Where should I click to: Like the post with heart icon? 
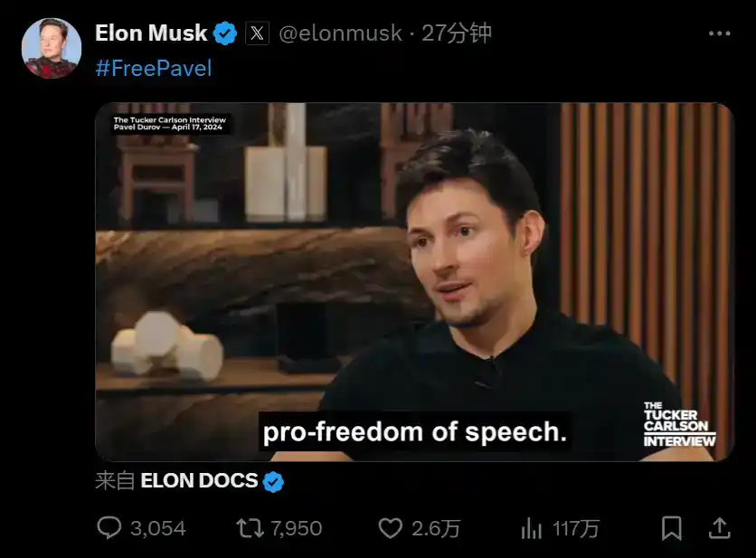pyautogui.click(x=390, y=528)
